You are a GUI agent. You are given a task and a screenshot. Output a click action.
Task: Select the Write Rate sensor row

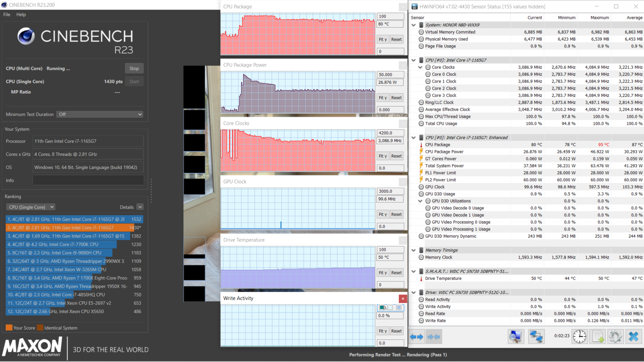click(526, 321)
